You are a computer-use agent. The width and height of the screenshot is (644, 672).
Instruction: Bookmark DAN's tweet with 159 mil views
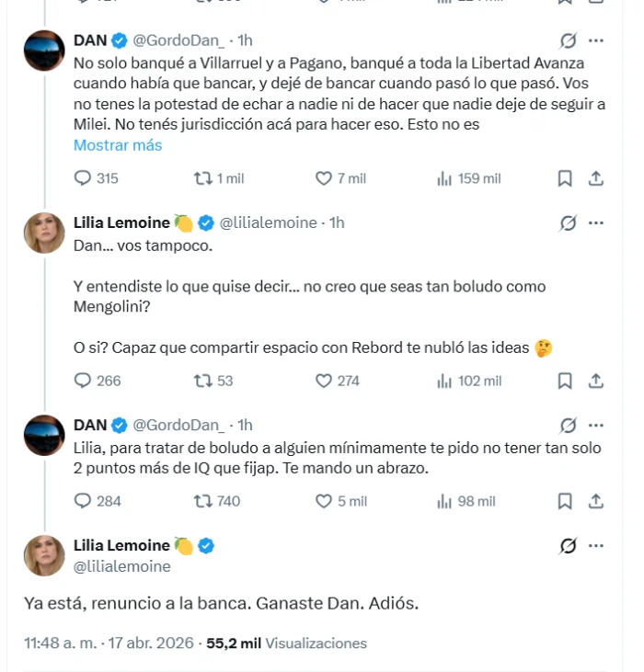click(565, 178)
